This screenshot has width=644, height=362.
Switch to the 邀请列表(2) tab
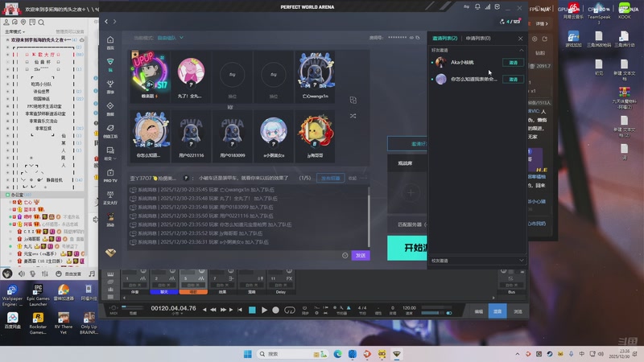[x=444, y=38]
